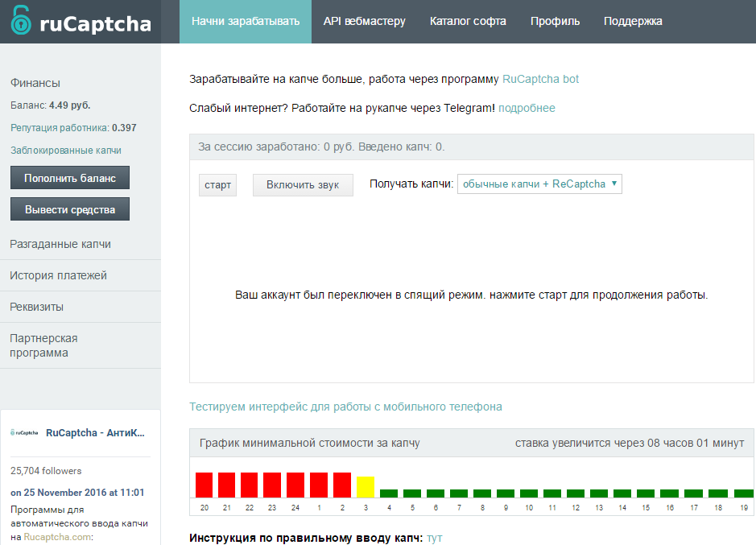Follow the "RuCaptcha bot" link

click(540, 79)
